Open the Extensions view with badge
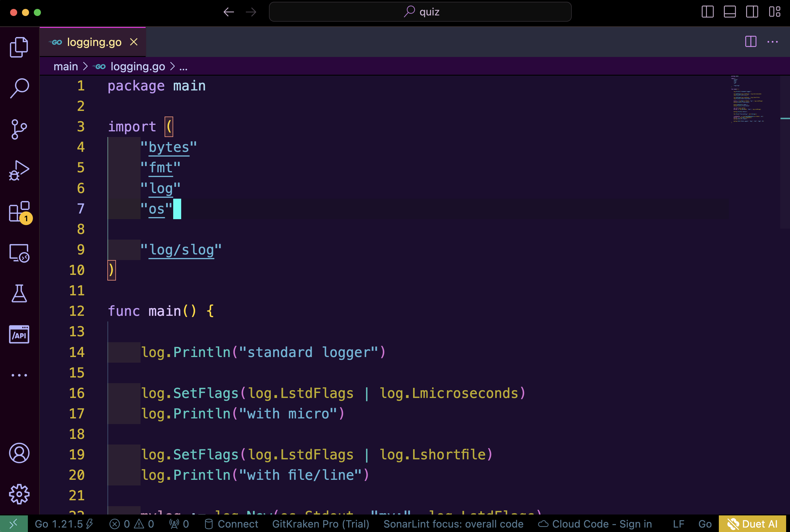Viewport: 790px width, 532px height. coord(19,211)
